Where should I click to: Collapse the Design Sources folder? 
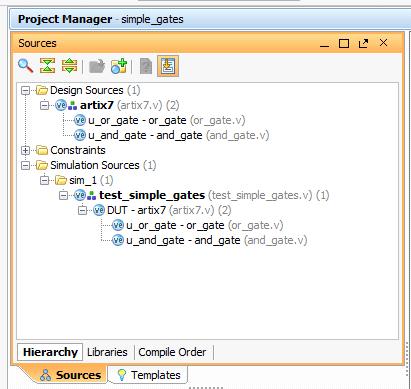tap(25, 90)
